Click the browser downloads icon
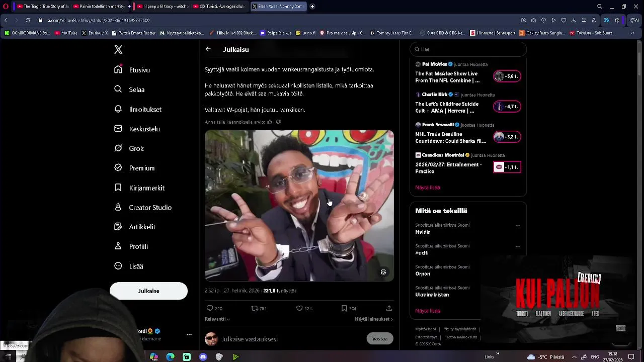 click(574, 20)
